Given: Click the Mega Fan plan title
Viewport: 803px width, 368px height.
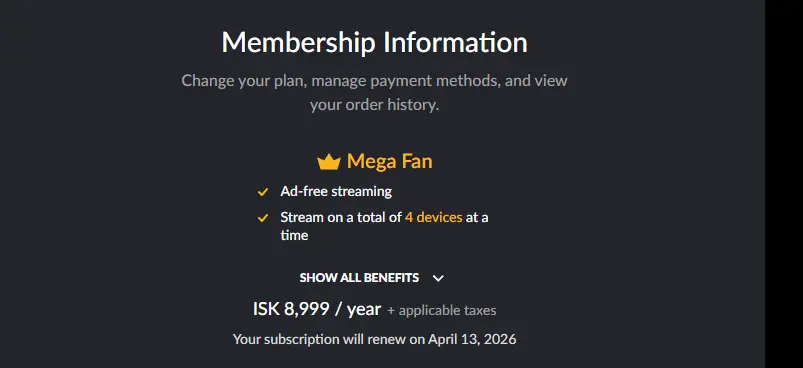Looking at the screenshot, I should tap(390, 161).
